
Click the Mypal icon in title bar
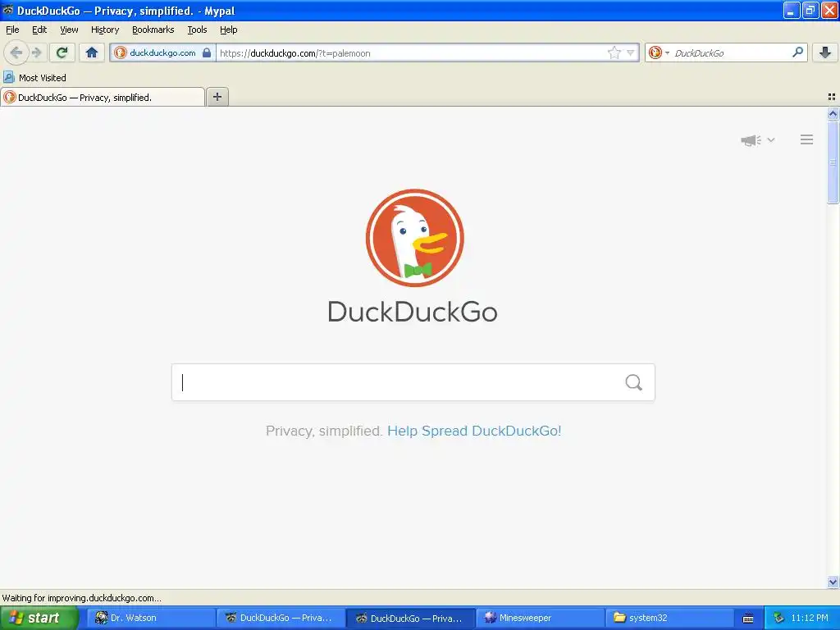pos(7,10)
